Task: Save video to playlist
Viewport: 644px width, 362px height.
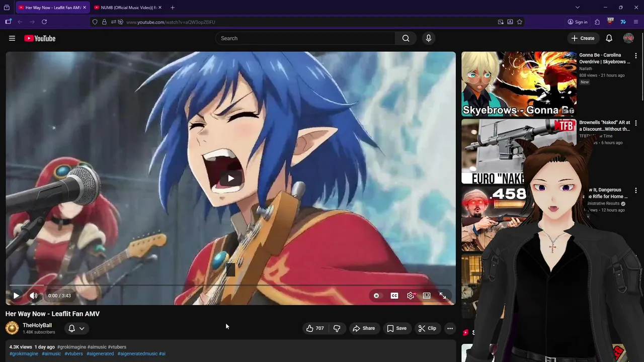Action: point(396,328)
